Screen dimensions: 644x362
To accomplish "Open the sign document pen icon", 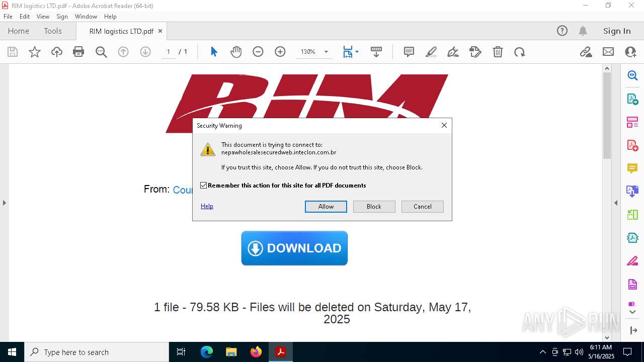I will point(453,52).
